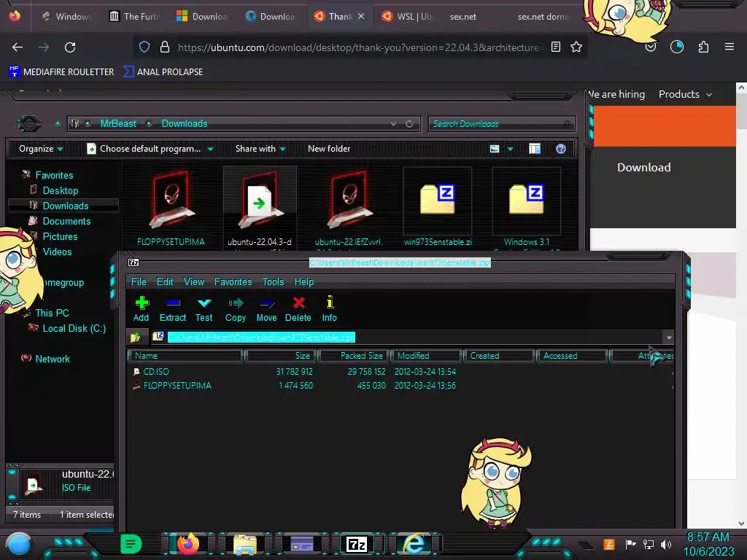Click the volume icon in system tray
Image resolution: width=747 pixels, height=560 pixels.
(666, 544)
